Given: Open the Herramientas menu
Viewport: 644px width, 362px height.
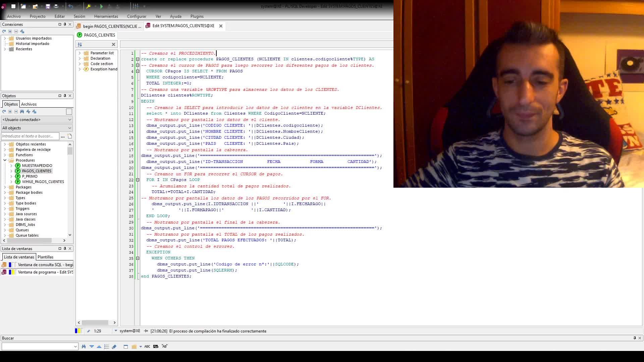Looking at the screenshot, I should [106, 16].
